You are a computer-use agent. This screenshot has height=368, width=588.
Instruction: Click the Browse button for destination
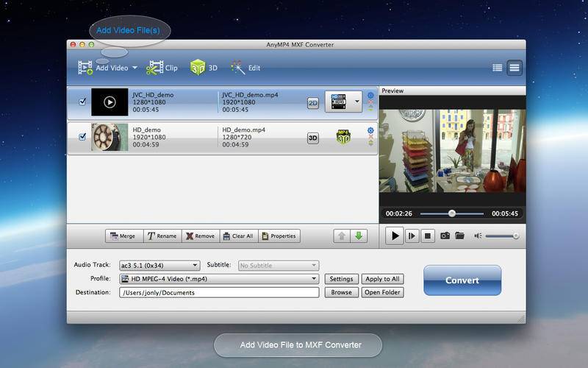point(341,292)
